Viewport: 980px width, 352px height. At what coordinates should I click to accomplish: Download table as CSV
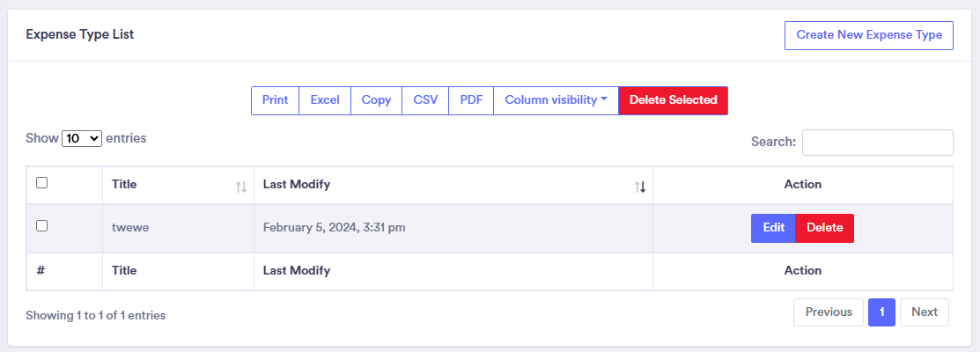(425, 100)
